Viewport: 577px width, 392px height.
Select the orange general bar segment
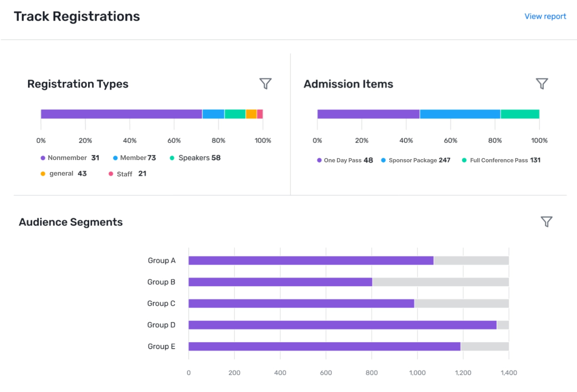(x=251, y=114)
